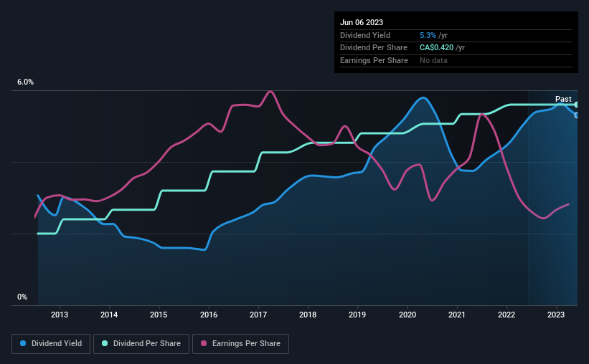Click the CA$0.420 dividend per share value
This screenshot has height=364, width=589.
point(436,48)
